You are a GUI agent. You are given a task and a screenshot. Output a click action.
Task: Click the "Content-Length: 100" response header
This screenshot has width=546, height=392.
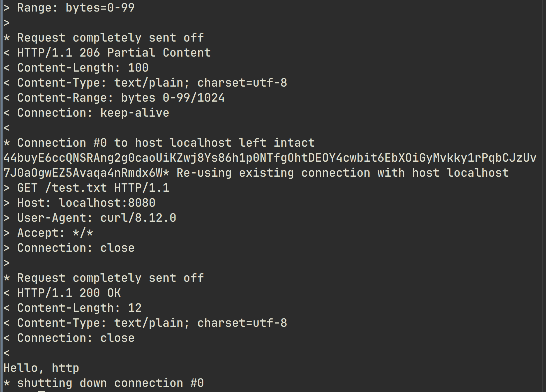pos(83,68)
